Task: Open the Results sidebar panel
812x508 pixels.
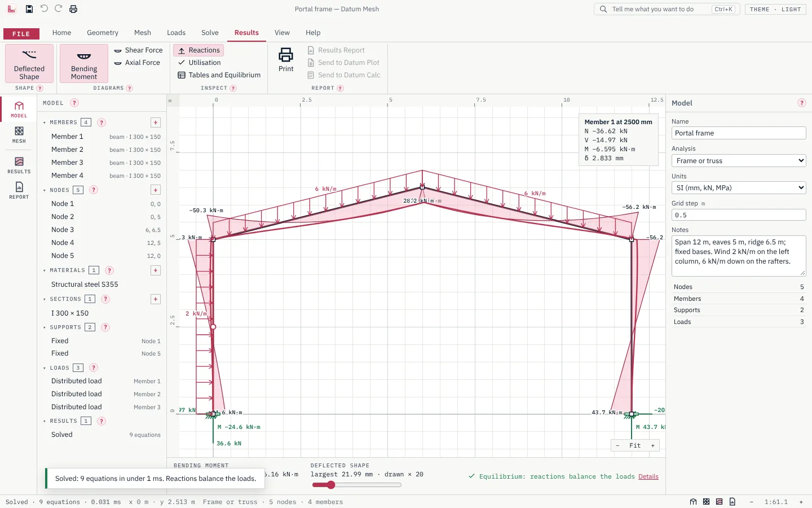Action: (19, 165)
